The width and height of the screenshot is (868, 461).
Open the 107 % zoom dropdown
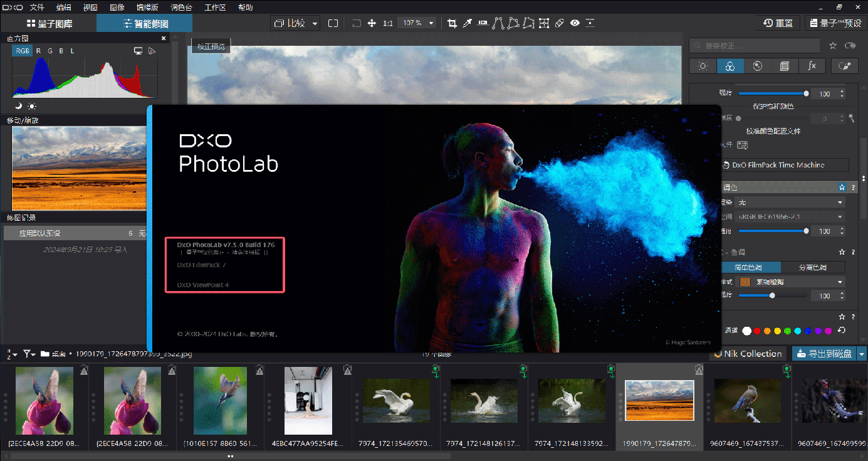coord(418,23)
